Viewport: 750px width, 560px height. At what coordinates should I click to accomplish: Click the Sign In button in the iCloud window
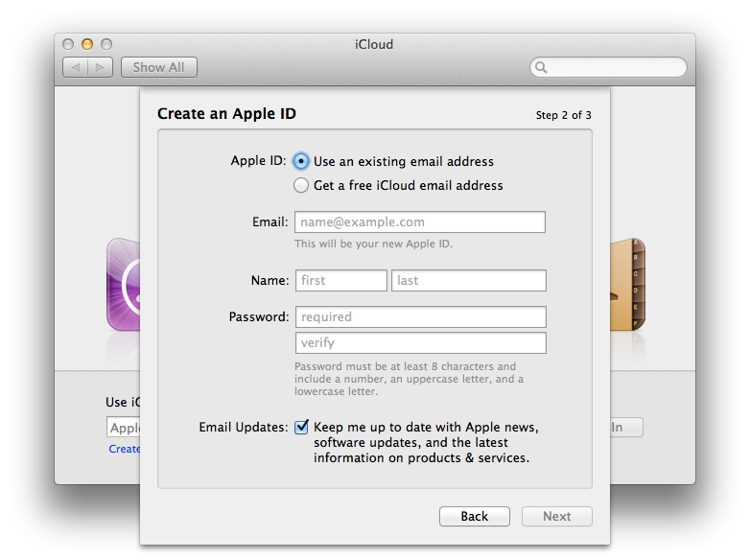click(626, 427)
